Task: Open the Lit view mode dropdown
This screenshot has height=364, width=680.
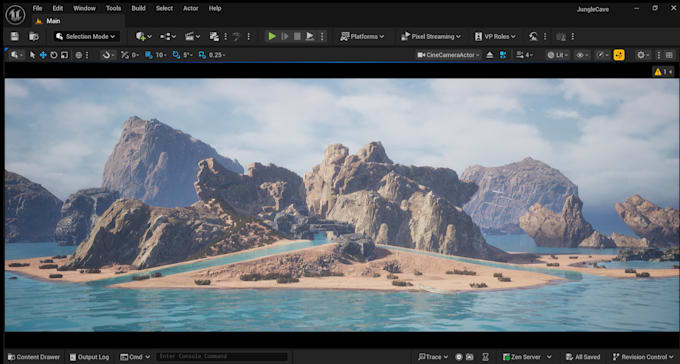Action: point(557,55)
